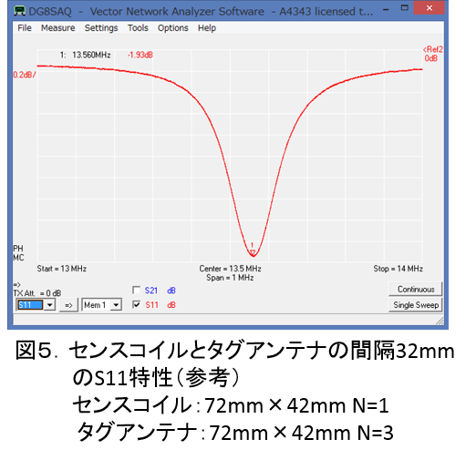Click the dB unit next to S21
The image size is (476, 460).
point(171,291)
